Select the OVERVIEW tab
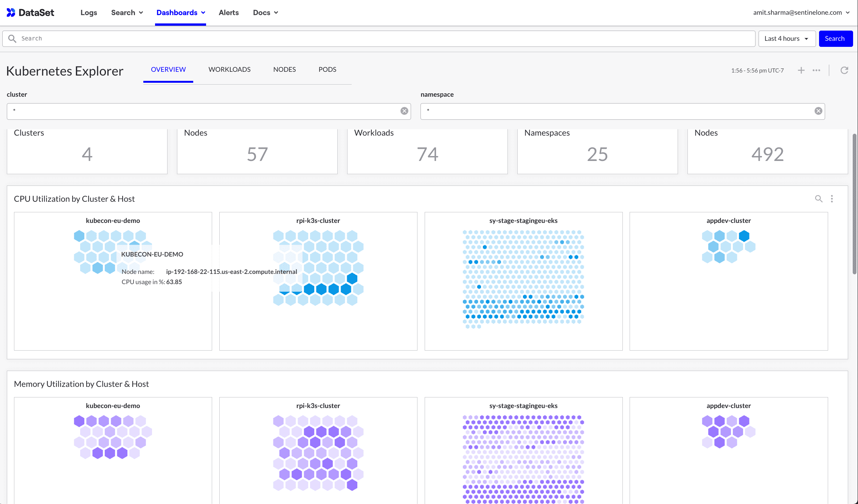This screenshot has width=858, height=504. [x=168, y=70]
